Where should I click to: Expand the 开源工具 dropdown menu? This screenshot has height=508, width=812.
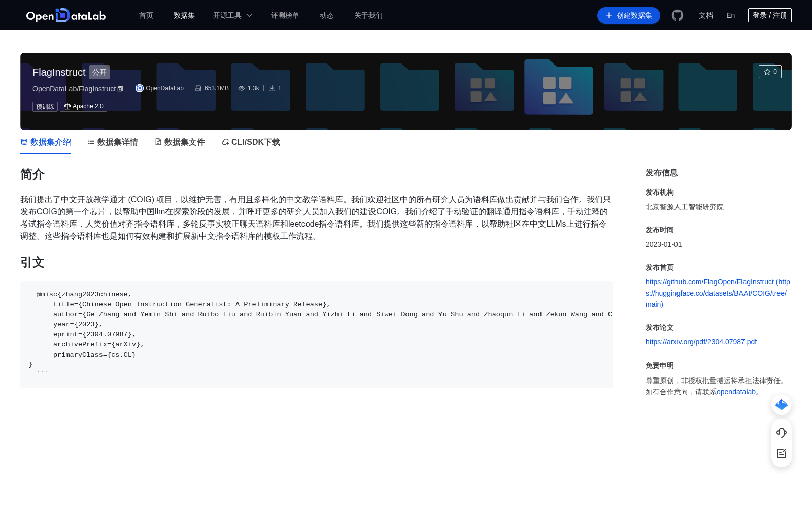pyautogui.click(x=232, y=15)
